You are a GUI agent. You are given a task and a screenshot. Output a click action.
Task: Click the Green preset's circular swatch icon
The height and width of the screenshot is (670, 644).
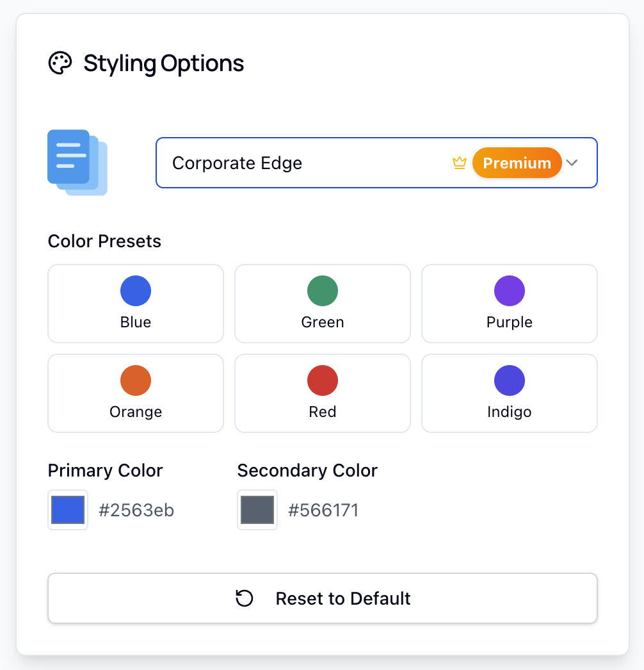(x=322, y=290)
